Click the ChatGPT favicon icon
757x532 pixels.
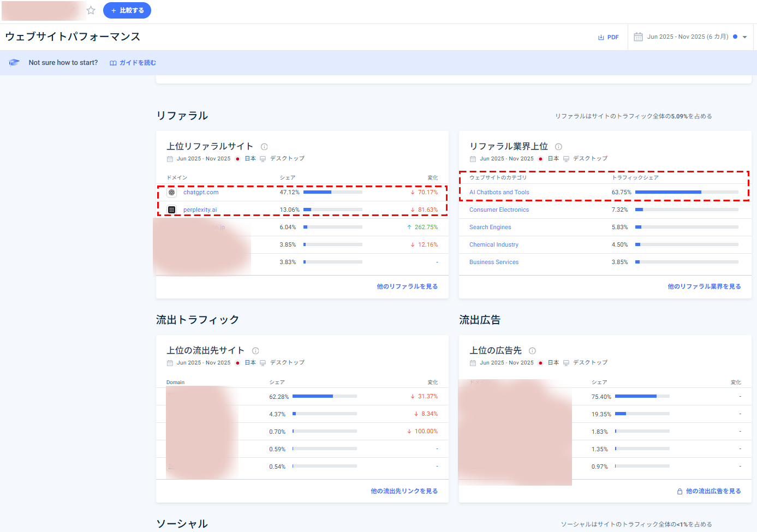click(x=171, y=193)
